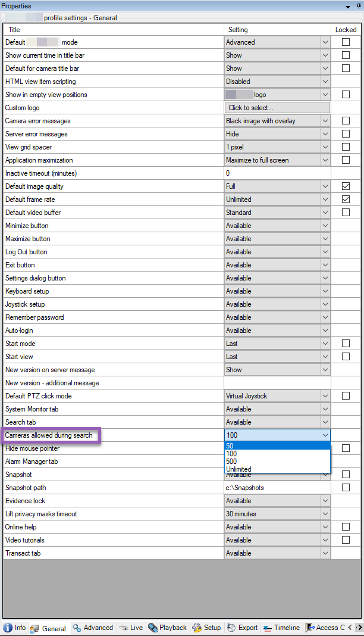
Task: Click the Inactive timeout minutes field
Action: (277, 173)
